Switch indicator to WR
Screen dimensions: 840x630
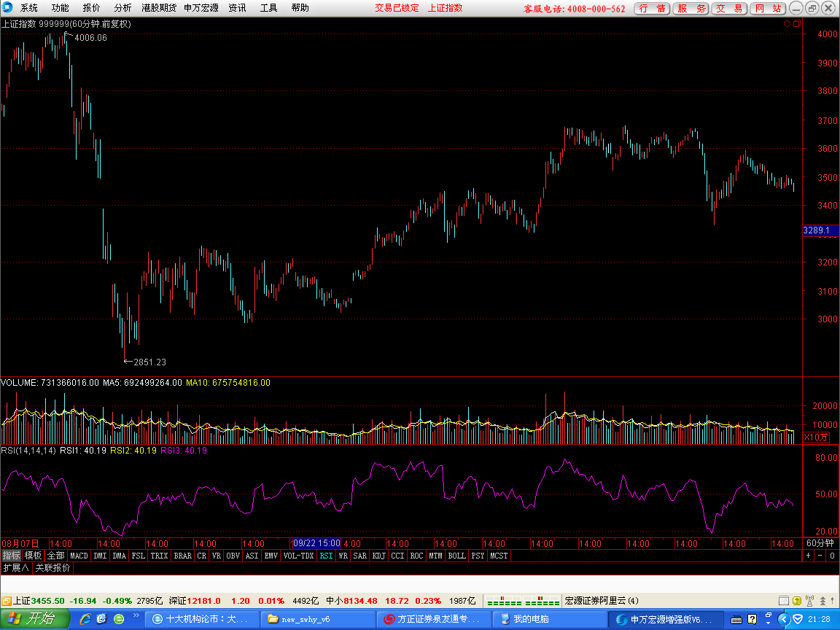click(343, 556)
